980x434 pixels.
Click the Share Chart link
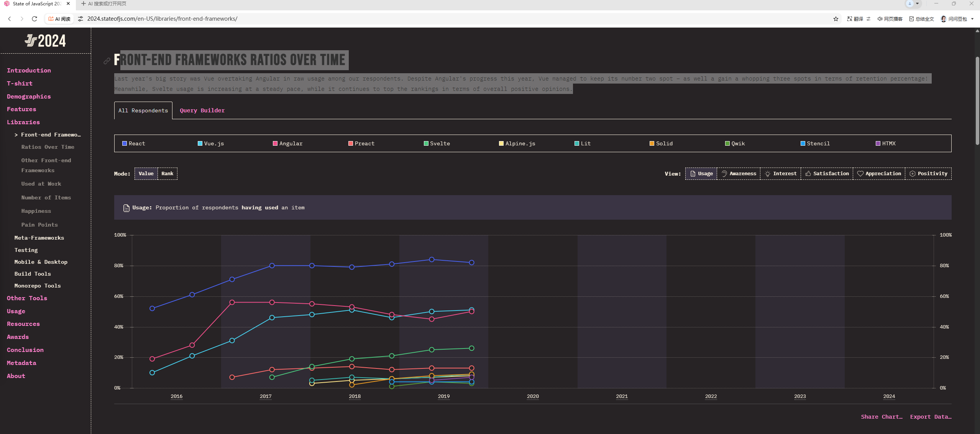pyautogui.click(x=881, y=417)
